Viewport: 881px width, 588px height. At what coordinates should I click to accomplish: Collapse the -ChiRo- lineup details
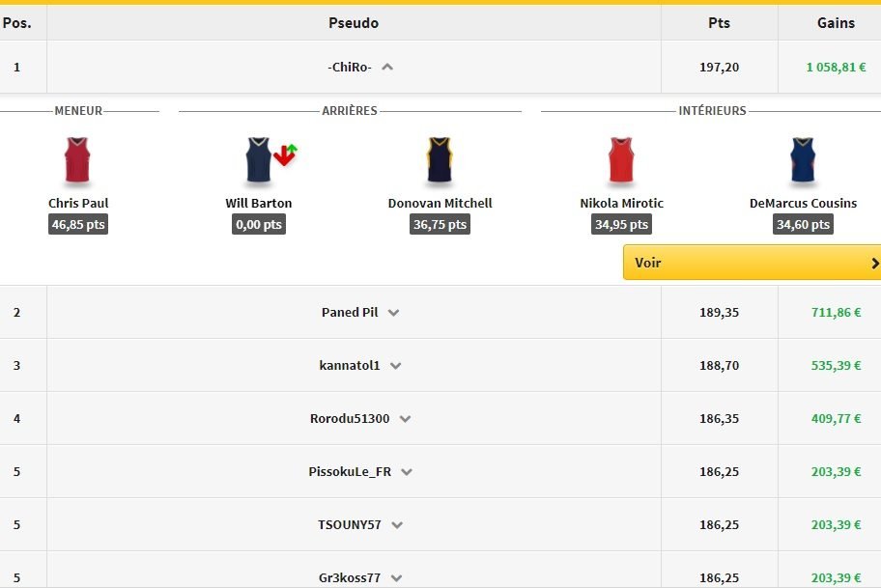[x=387, y=68]
